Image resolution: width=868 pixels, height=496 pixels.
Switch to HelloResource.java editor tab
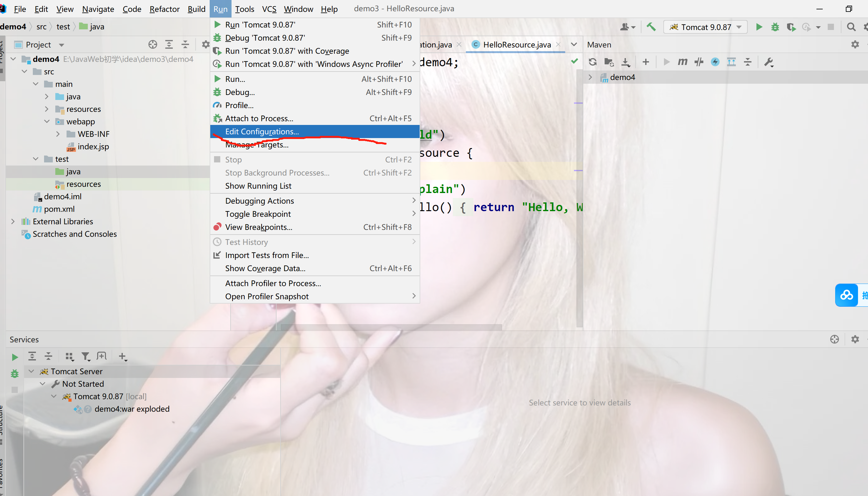(516, 45)
